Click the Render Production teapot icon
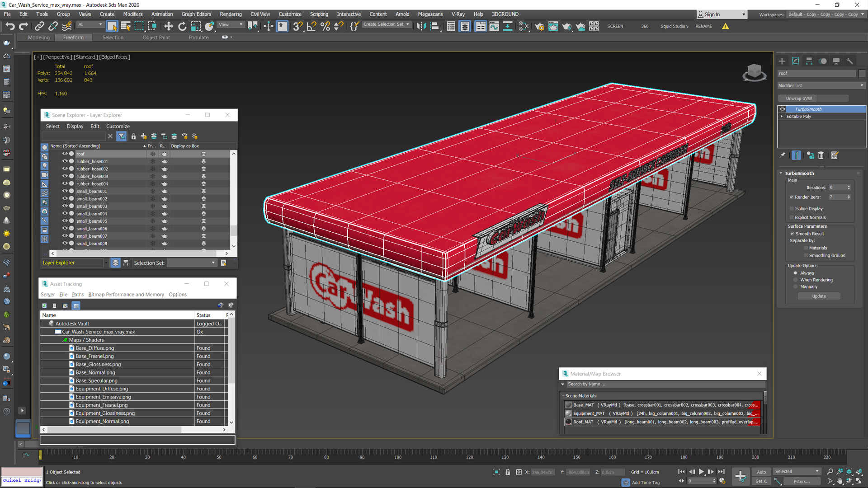This screenshot has width=868, height=488. click(x=566, y=26)
